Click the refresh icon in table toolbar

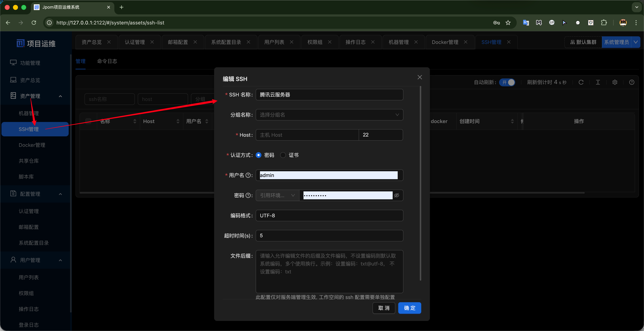coord(581,82)
